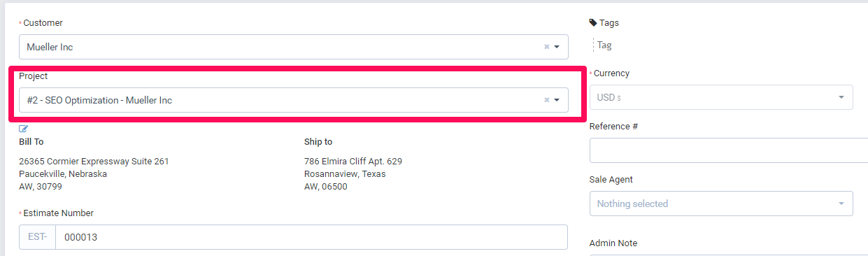
Task: Open the Currency USD dropdown
Action: (721, 97)
